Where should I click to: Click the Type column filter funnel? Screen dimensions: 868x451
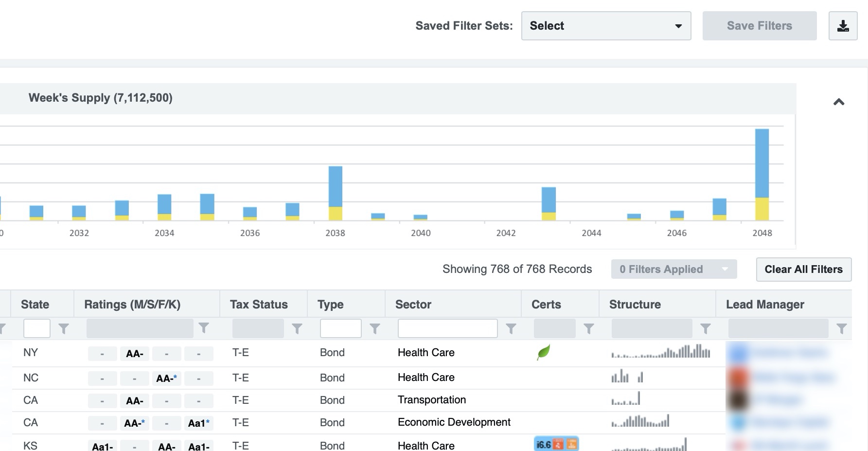click(374, 329)
